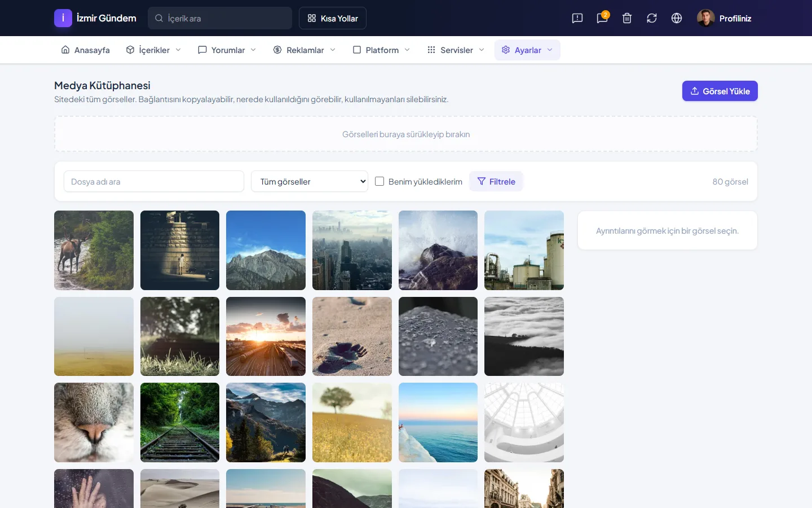Select the railway tracks in forest thumbnail
Screen dimensions: 812x508
(x=180, y=422)
